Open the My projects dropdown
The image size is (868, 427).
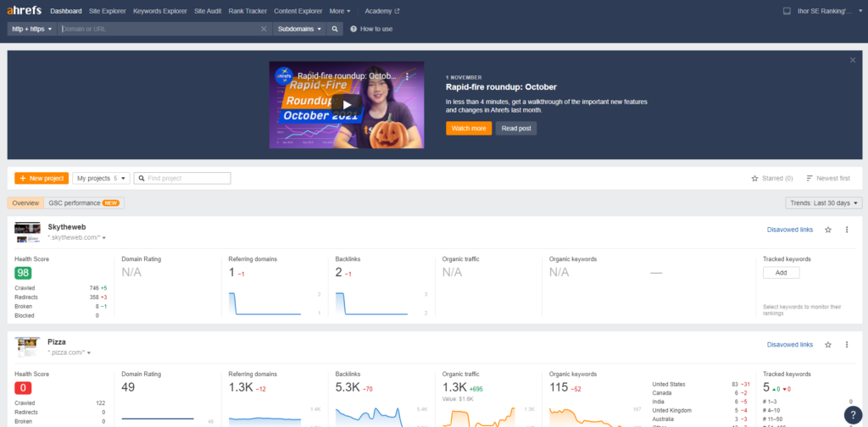(102, 178)
